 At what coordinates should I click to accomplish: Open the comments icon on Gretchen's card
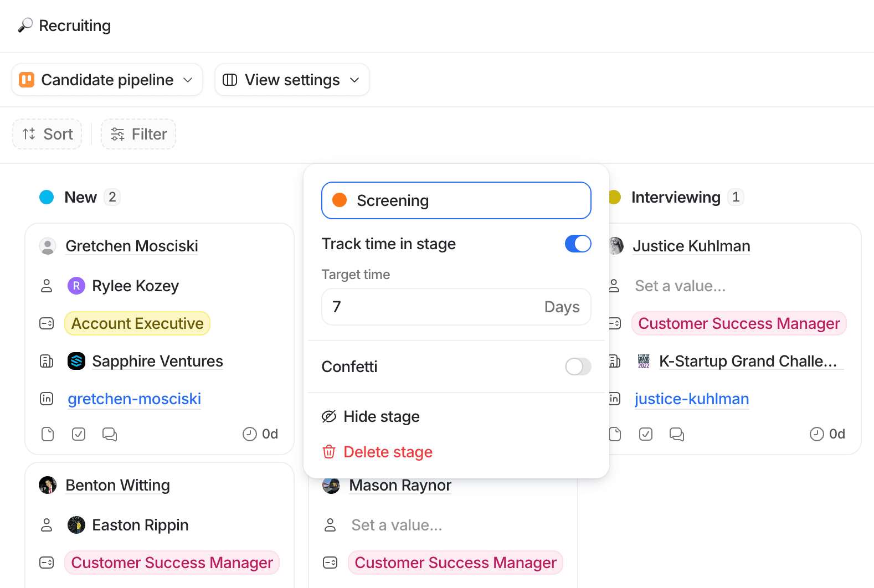pyautogui.click(x=110, y=434)
